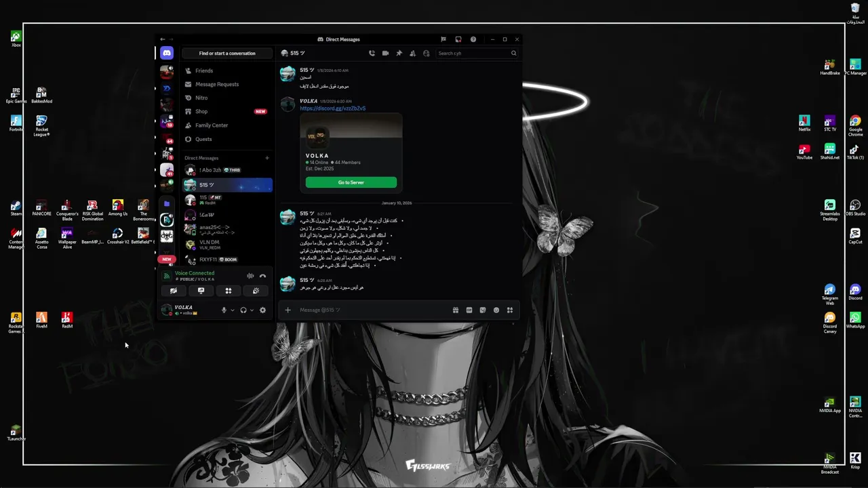
Task: Click in the Search r.yh field
Action: pos(477,53)
